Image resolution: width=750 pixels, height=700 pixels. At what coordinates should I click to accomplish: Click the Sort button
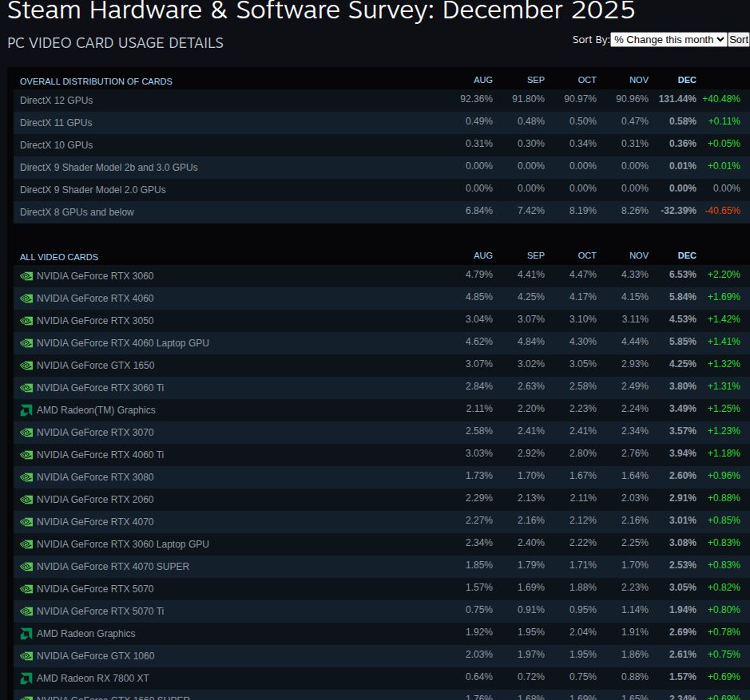(738, 40)
